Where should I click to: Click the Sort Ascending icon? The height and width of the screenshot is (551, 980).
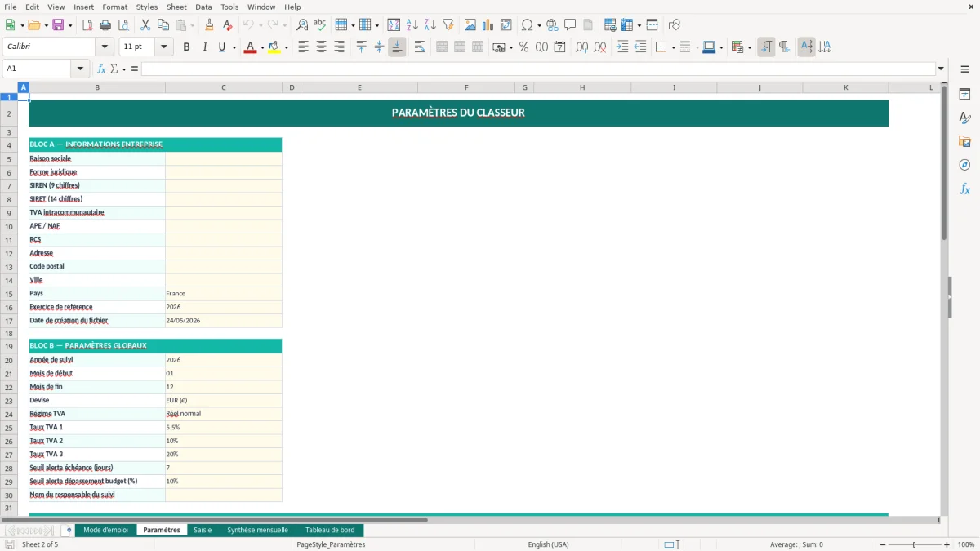[412, 25]
